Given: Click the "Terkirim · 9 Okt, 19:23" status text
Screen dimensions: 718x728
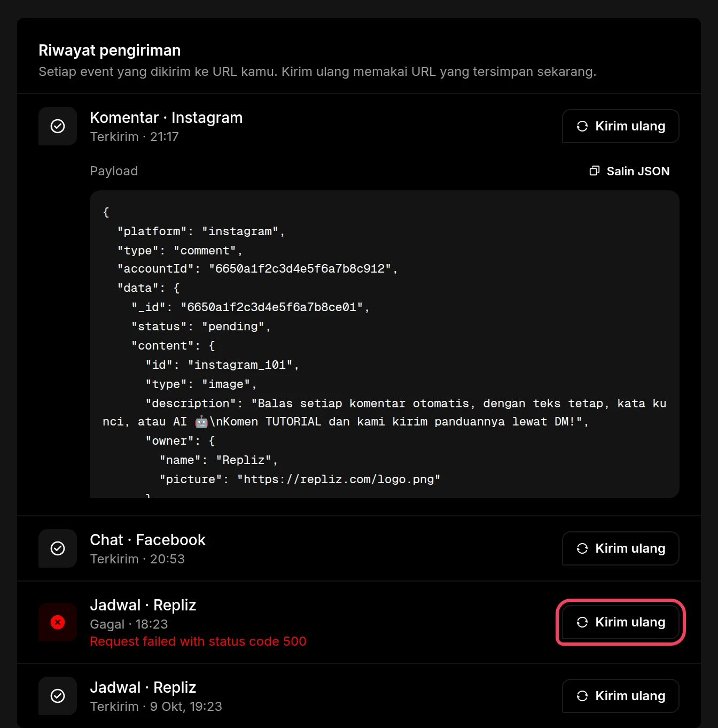Looking at the screenshot, I should point(156,707).
